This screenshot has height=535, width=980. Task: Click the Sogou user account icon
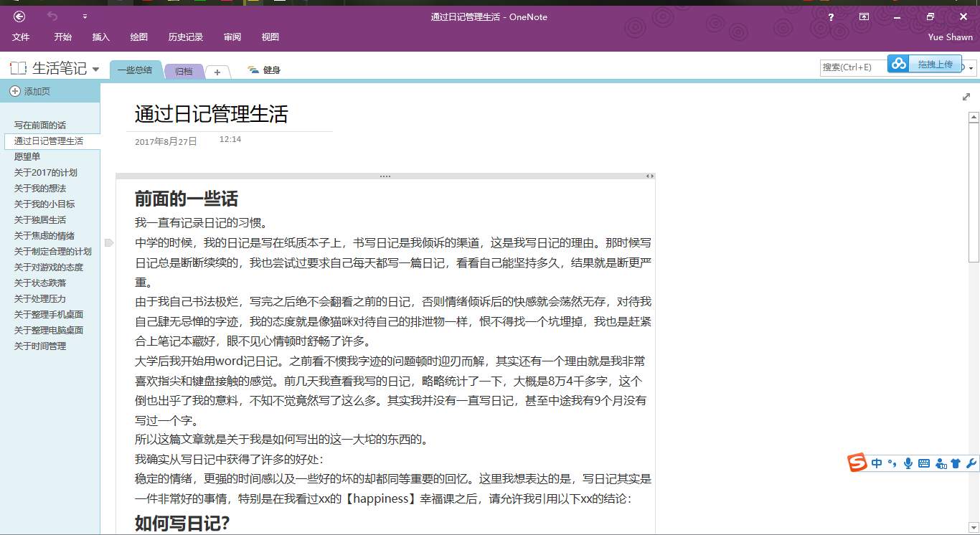pos(941,464)
